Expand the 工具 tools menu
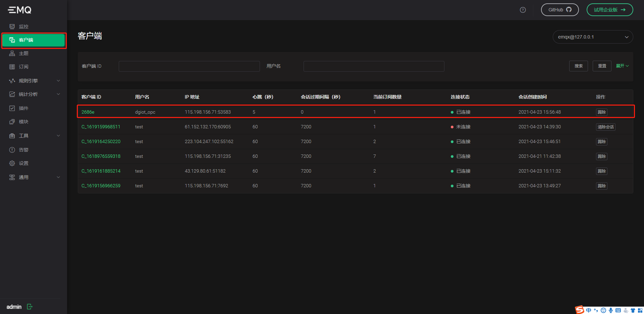The image size is (644, 314). pyautogui.click(x=23, y=135)
